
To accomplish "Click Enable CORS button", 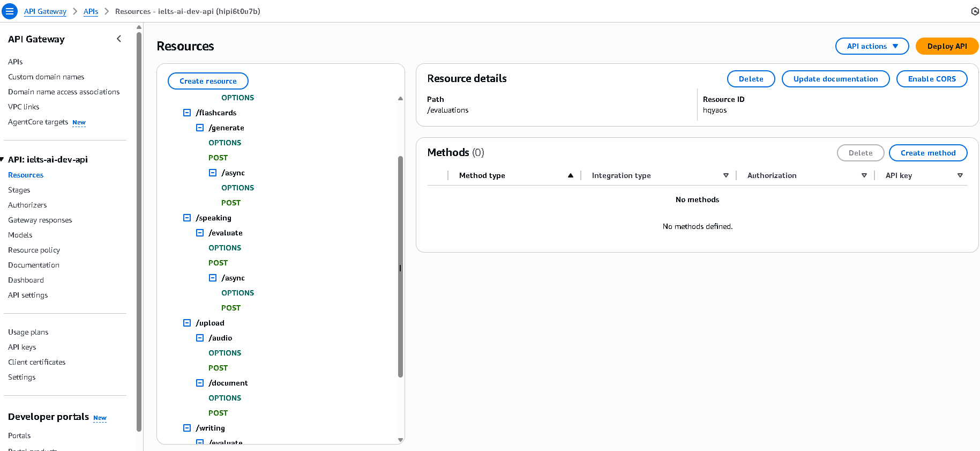I will [932, 79].
